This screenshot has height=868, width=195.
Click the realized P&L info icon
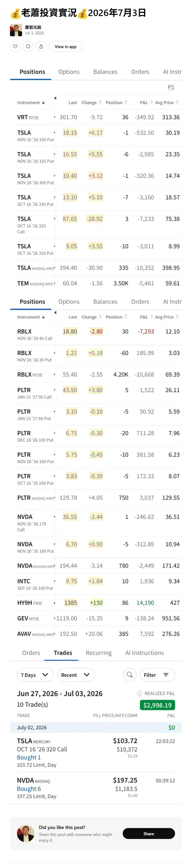tap(139, 693)
